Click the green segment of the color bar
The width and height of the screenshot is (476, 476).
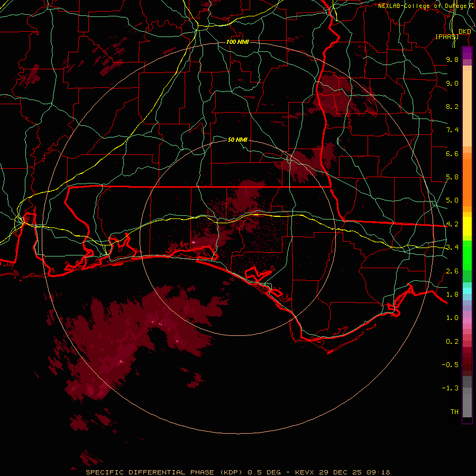tap(467, 261)
